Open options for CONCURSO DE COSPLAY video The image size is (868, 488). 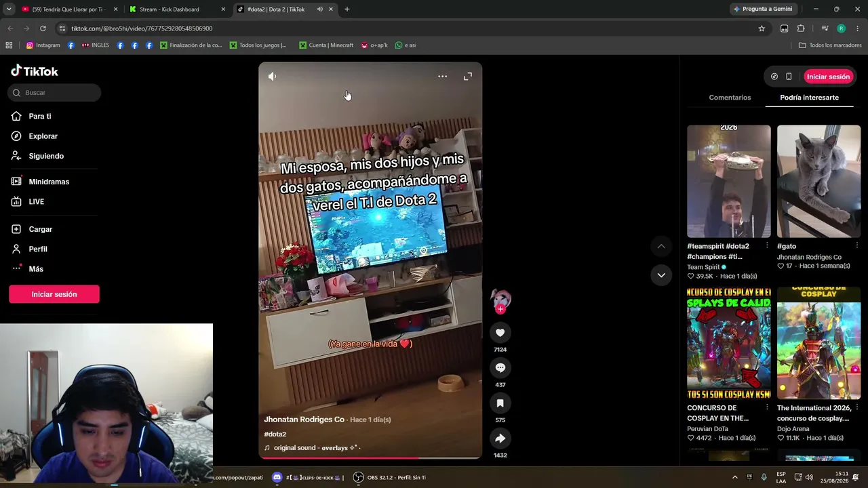click(x=767, y=408)
